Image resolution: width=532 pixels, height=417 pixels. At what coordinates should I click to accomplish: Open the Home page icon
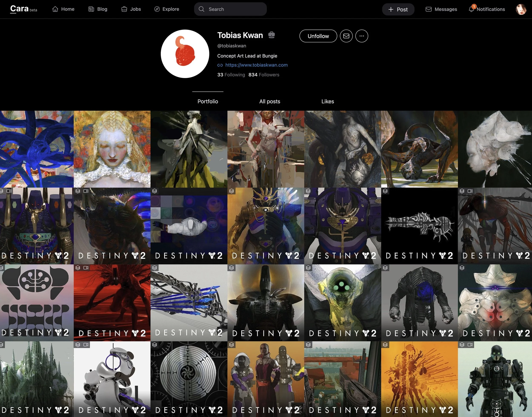55,9
